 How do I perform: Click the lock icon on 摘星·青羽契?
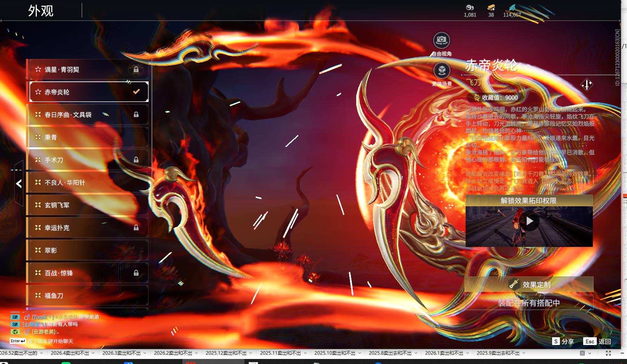pyautogui.click(x=136, y=70)
